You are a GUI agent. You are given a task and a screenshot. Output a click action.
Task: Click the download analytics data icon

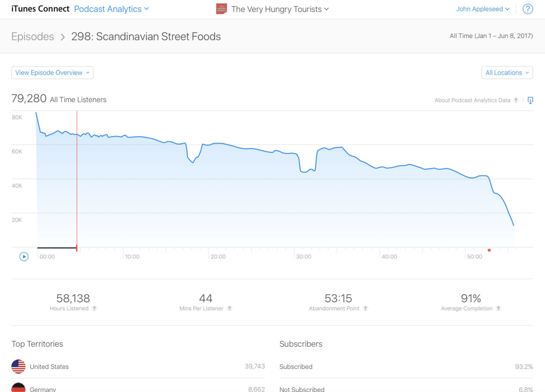tap(530, 100)
